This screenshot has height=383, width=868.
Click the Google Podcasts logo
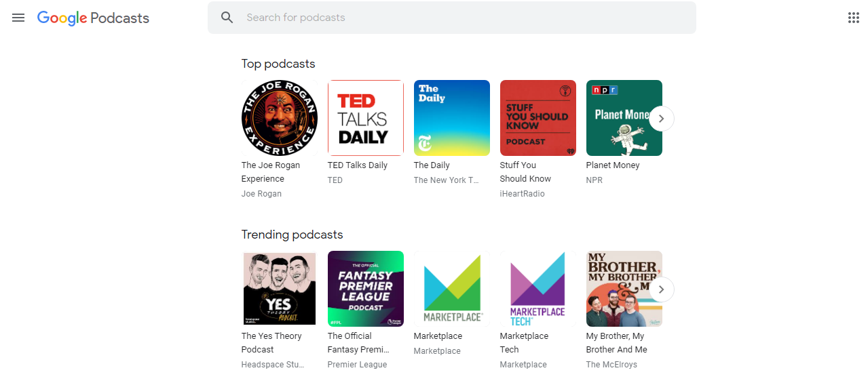[93, 18]
